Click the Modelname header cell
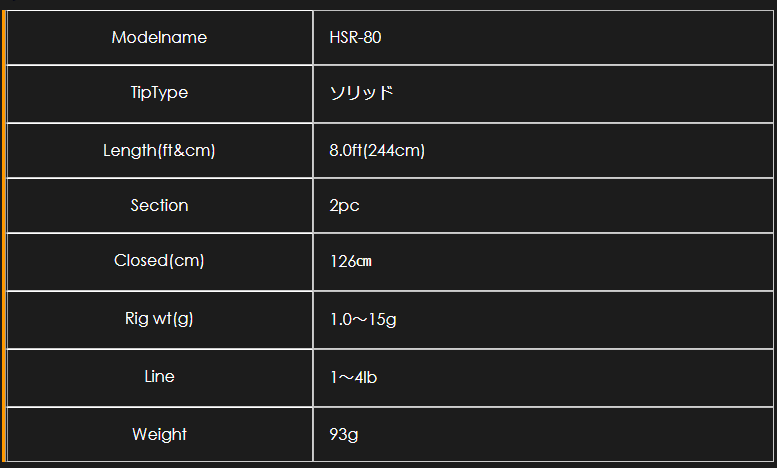Viewport: 777px width, 468px height. (159, 37)
